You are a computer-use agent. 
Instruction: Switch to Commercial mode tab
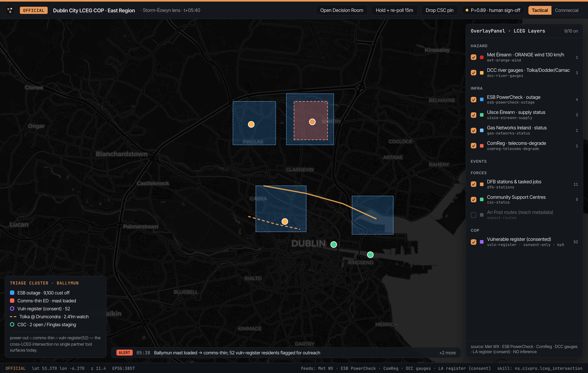pos(566,10)
